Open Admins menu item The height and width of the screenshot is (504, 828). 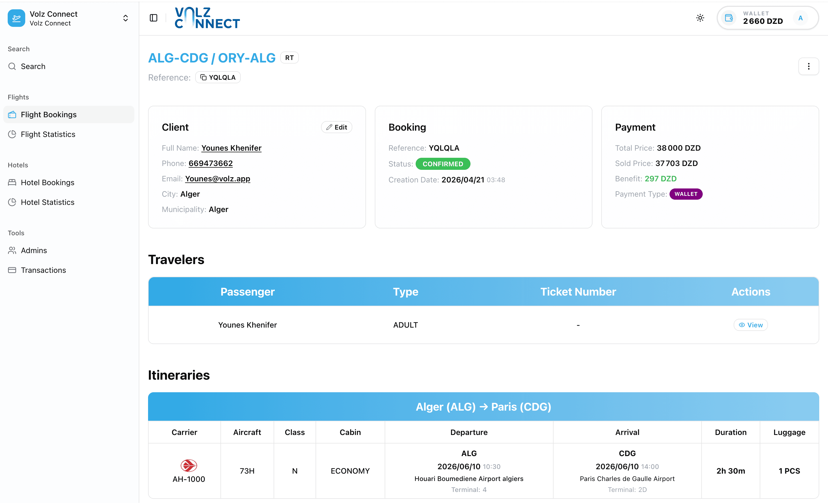tap(69, 250)
